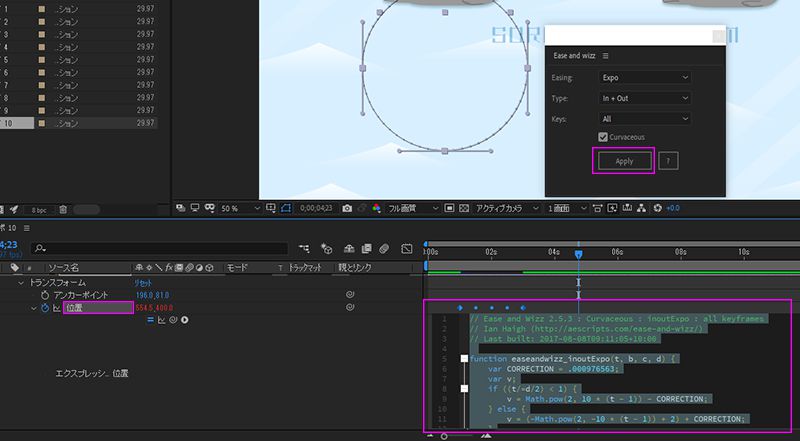
Task: Open the Type dropdown set to In + Out
Action: (645, 98)
